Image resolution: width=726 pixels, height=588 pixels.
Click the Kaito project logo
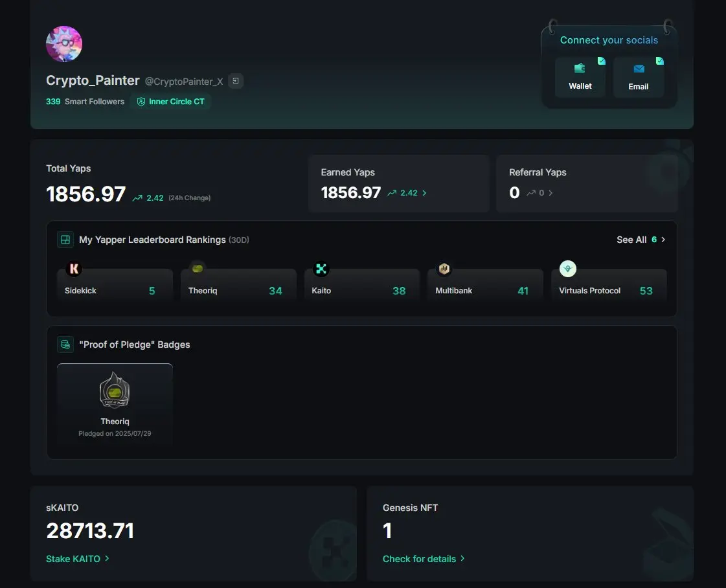coord(321,269)
